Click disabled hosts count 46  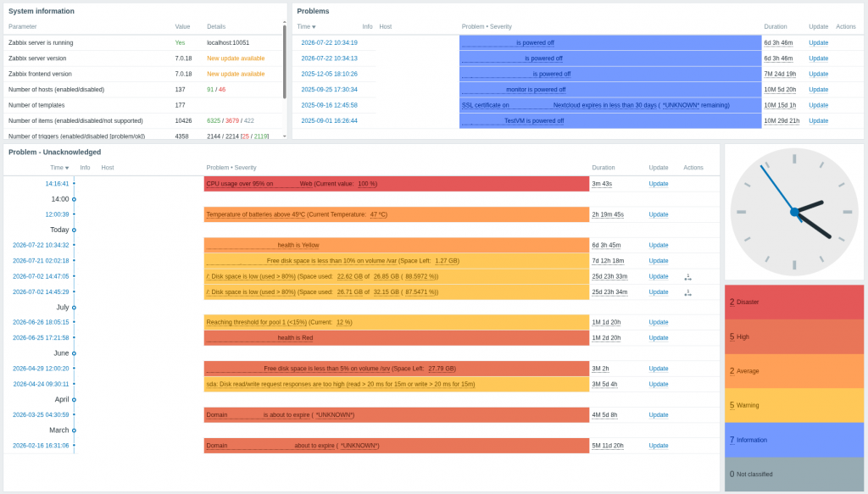click(x=222, y=90)
